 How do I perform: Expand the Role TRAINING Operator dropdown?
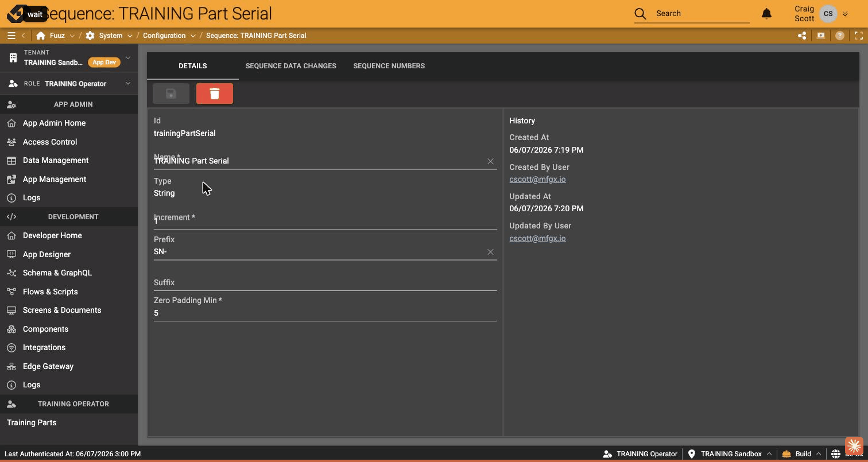(x=128, y=84)
